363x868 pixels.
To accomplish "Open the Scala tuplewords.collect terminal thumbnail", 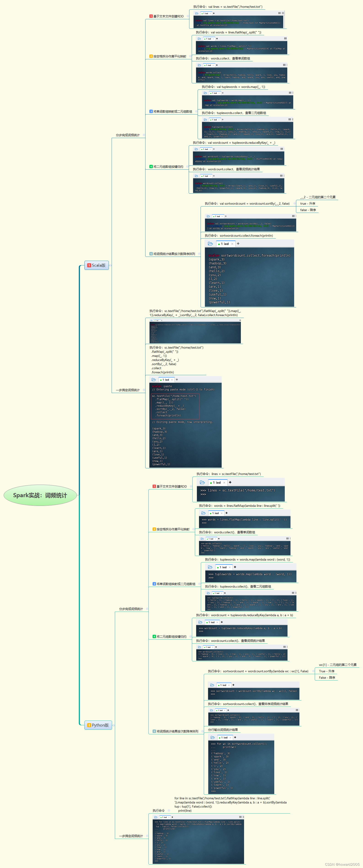I will point(247,128).
